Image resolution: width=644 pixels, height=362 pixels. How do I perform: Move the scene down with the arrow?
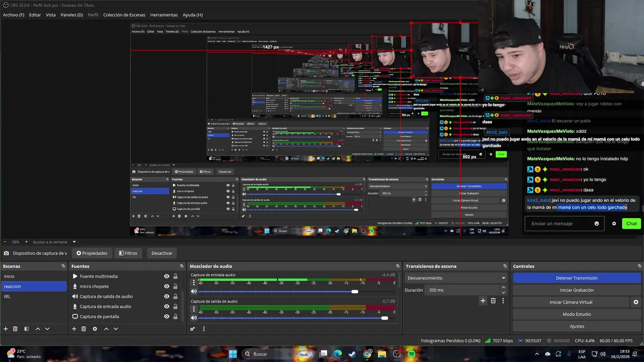click(47, 329)
